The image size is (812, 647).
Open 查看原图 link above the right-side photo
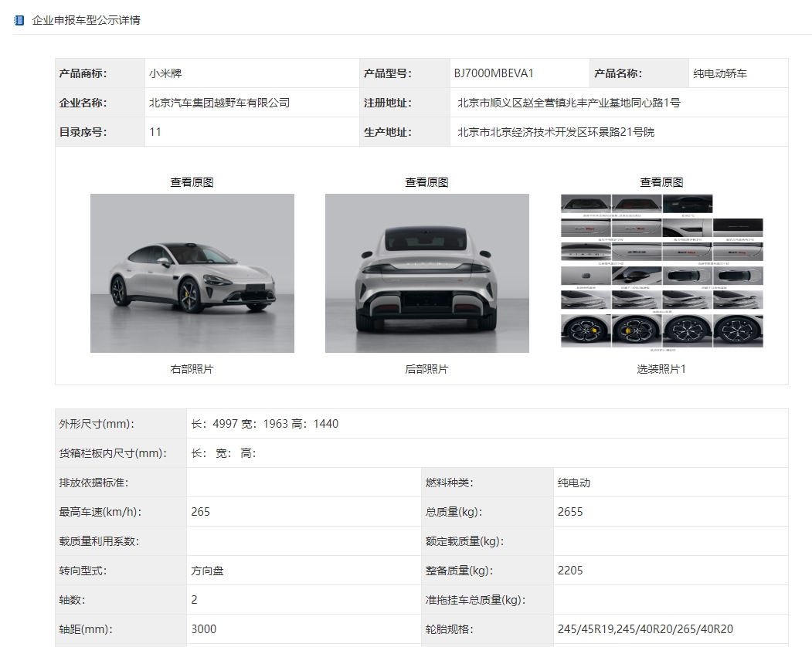pyautogui.click(x=192, y=182)
